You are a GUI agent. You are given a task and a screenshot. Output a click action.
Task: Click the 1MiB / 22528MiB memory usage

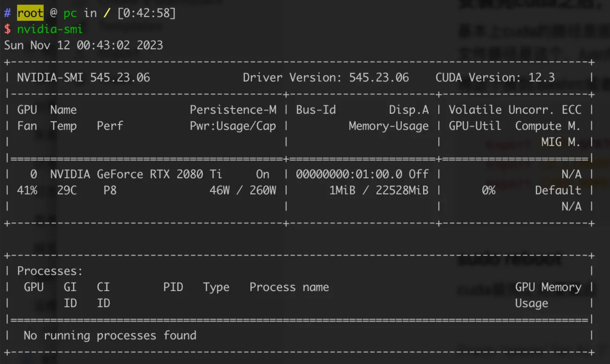379,191
